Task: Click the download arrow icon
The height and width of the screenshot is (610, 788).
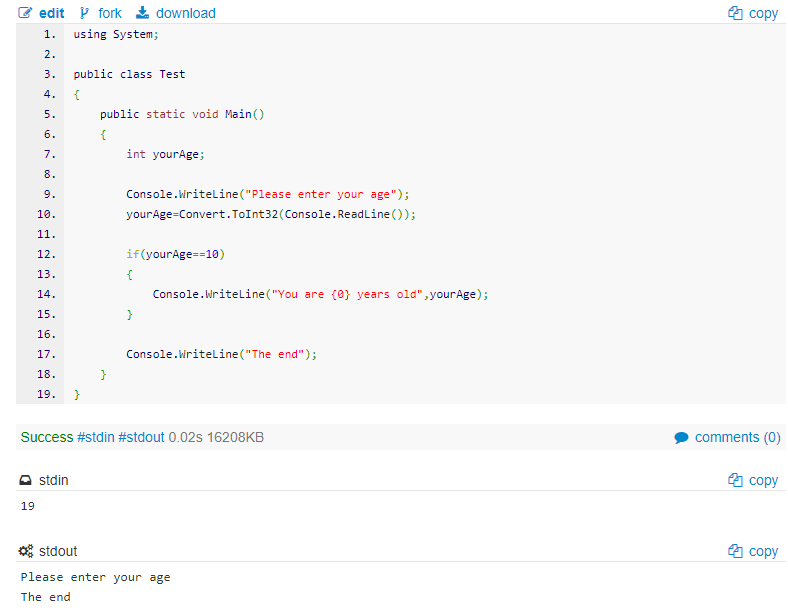Action: pyautogui.click(x=143, y=13)
